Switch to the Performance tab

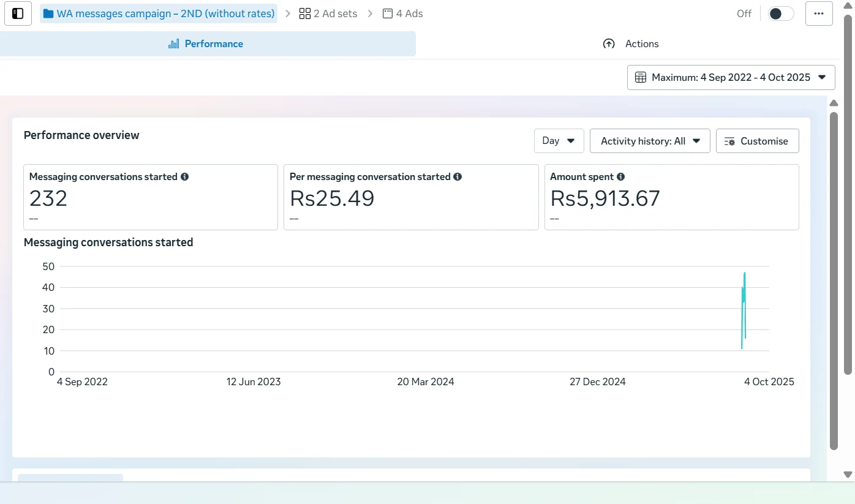tap(207, 44)
